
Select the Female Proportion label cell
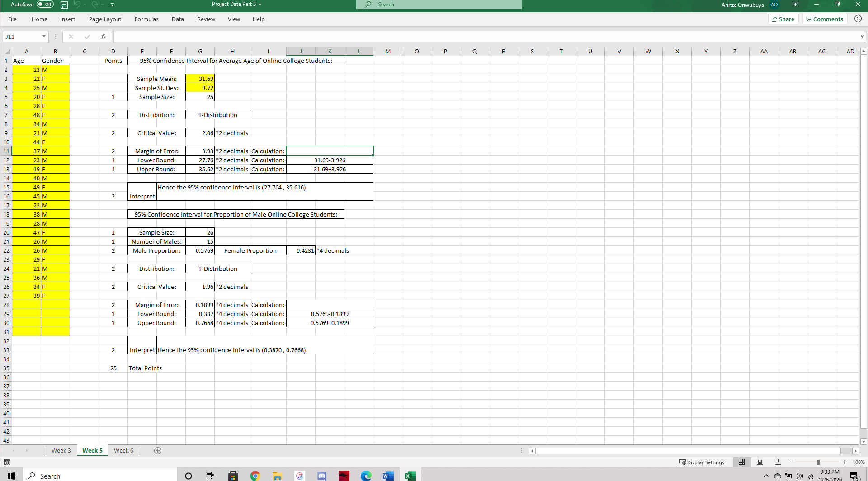pos(250,250)
